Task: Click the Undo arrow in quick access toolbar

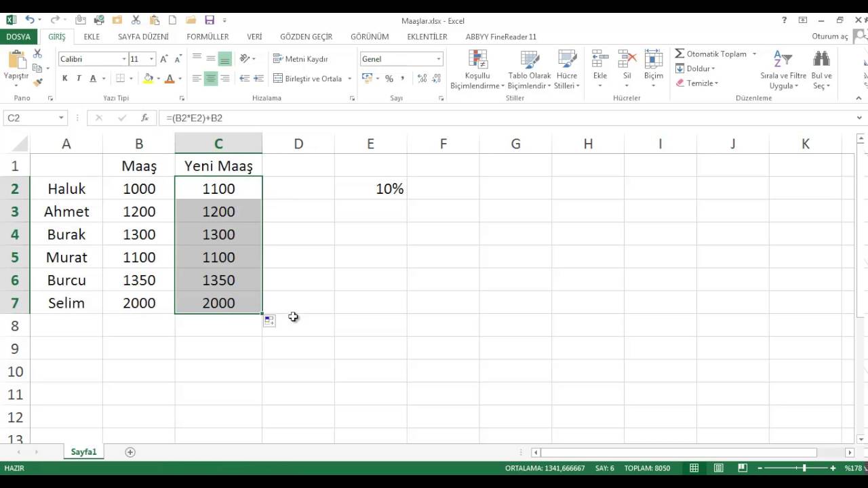Action: [30, 20]
